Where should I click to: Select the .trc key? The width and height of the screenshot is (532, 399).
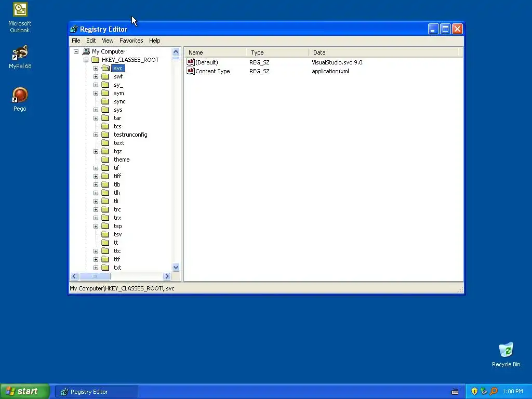point(116,209)
